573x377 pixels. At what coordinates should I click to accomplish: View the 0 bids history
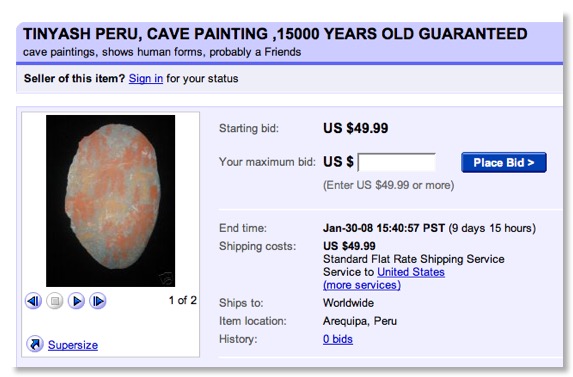click(338, 339)
